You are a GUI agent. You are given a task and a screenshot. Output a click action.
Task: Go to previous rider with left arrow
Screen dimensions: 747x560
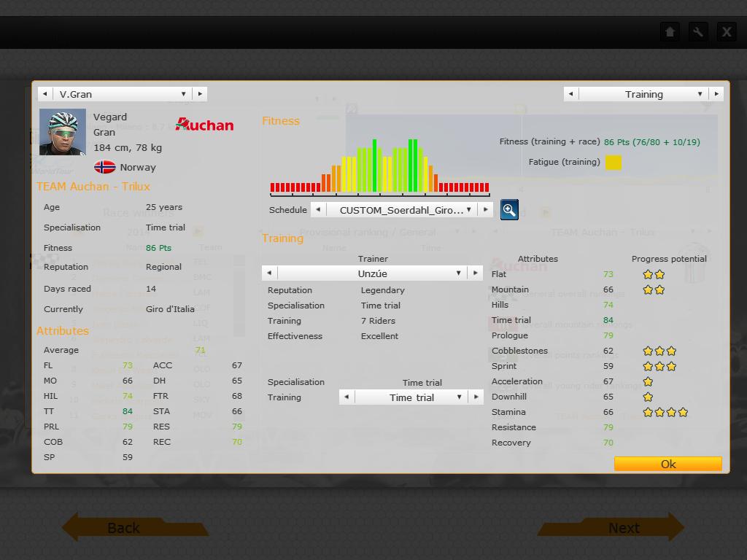pos(45,94)
